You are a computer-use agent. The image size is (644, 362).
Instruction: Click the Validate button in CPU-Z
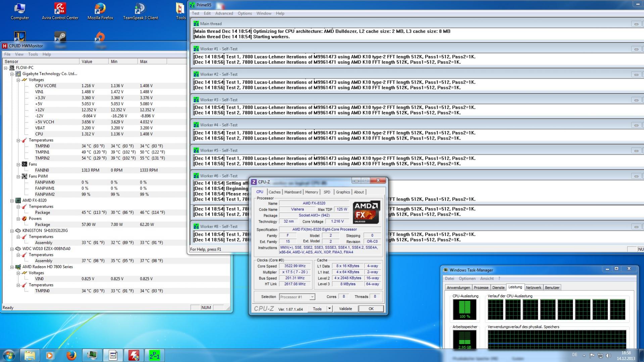click(345, 309)
